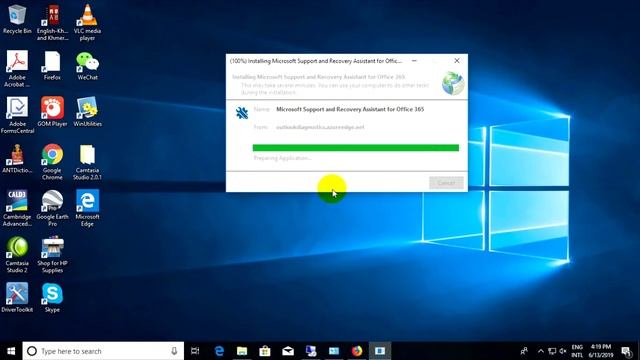Viewport: 640px width, 360px height.
Task: Open the network status tray icon
Action: pos(552,351)
